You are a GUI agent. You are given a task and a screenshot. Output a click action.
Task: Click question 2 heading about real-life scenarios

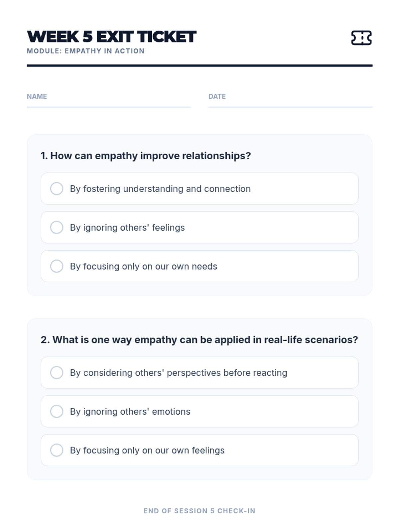[199, 340]
